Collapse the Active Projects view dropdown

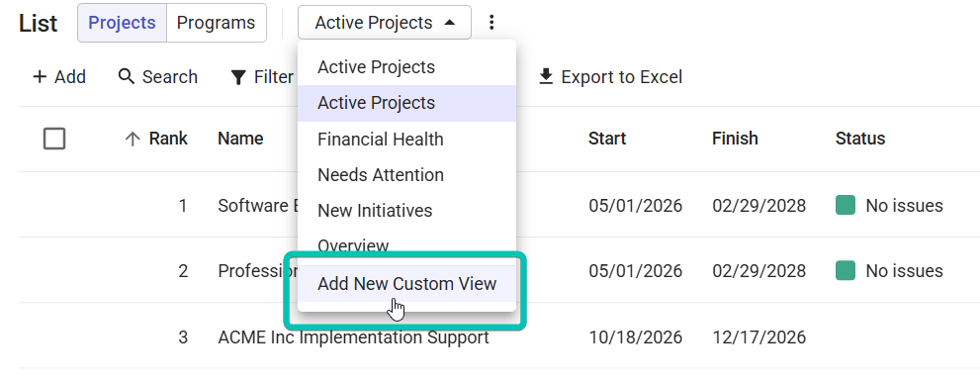tap(385, 23)
